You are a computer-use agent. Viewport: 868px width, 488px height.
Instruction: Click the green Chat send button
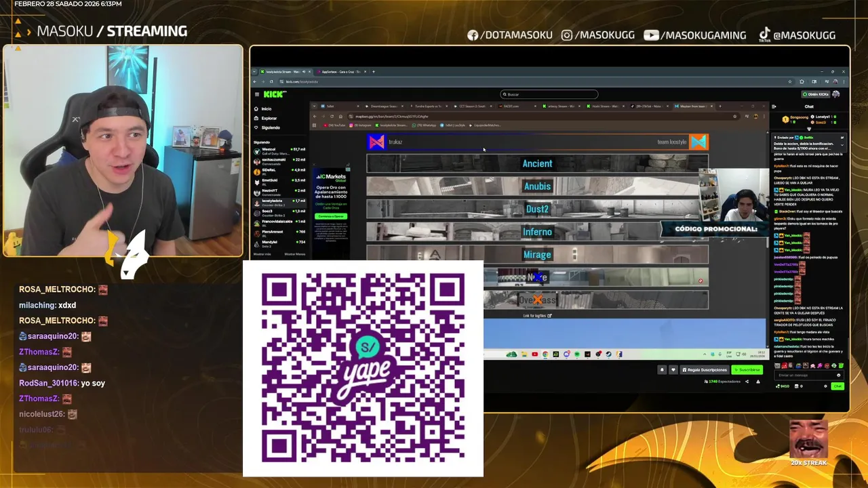point(837,386)
